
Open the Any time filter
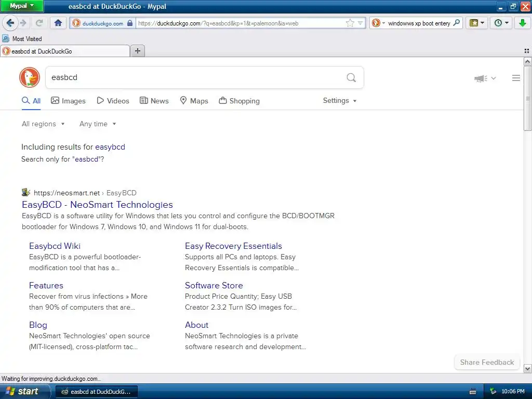[x=98, y=124]
